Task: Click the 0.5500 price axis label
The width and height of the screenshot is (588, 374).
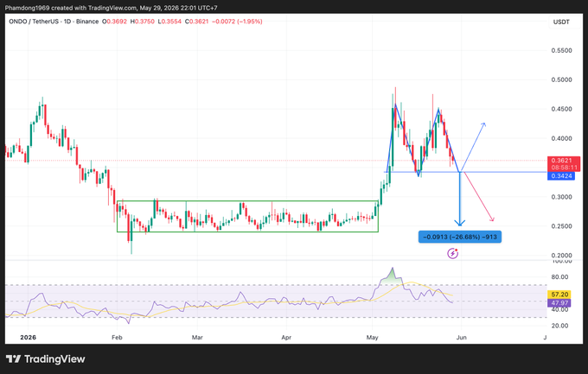Action: (561, 51)
